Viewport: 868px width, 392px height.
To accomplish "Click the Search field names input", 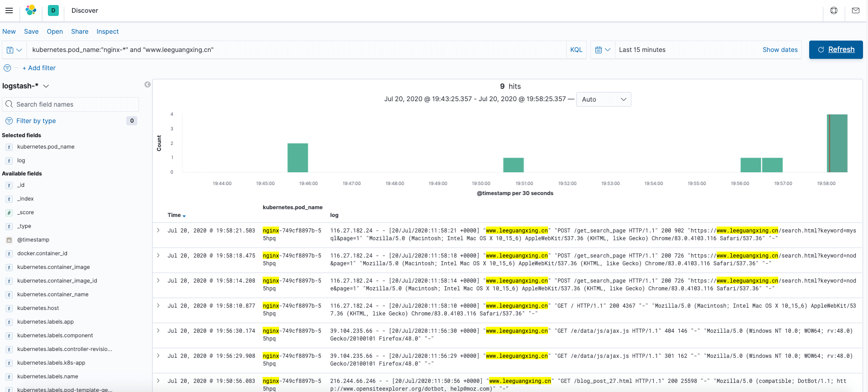I will click(x=71, y=104).
